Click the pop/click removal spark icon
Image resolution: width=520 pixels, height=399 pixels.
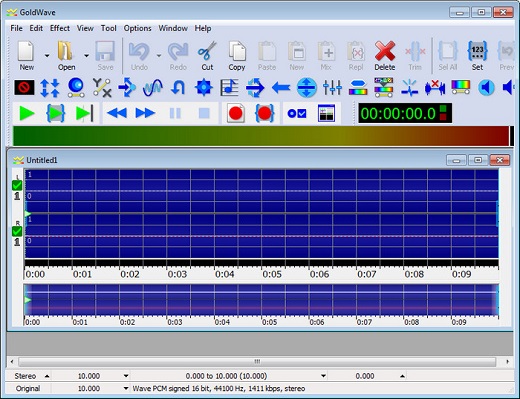tap(410, 88)
